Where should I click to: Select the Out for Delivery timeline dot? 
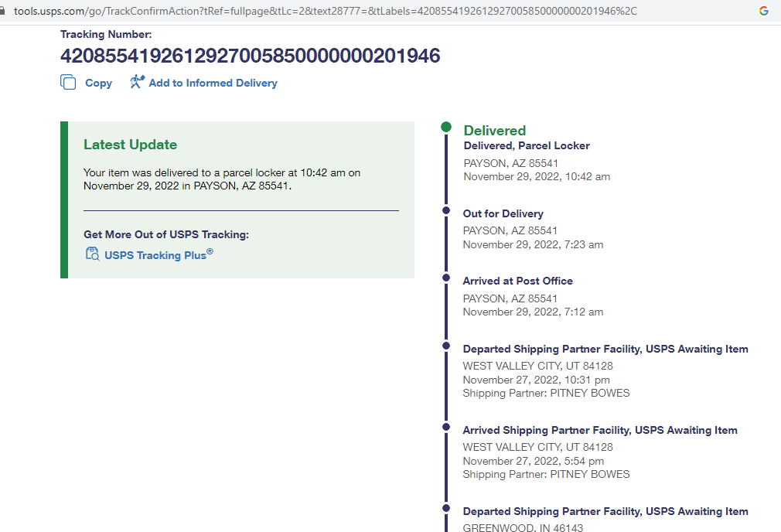click(x=446, y=210)
